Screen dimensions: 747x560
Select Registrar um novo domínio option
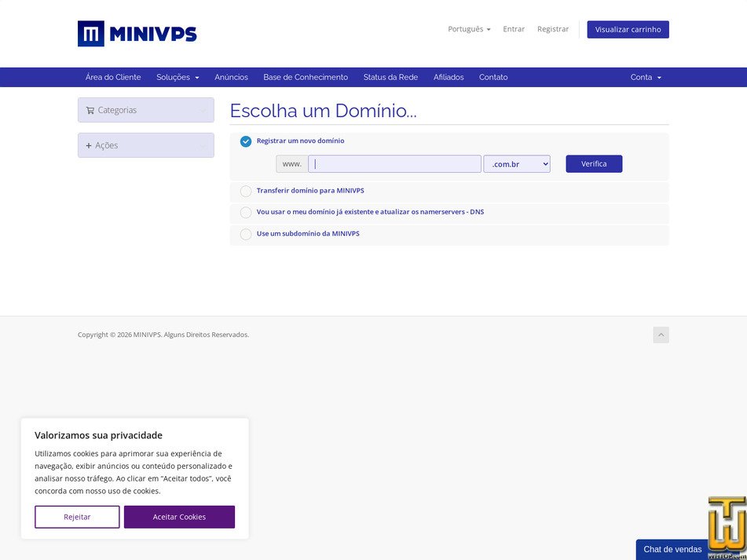(x=246, y=141)
